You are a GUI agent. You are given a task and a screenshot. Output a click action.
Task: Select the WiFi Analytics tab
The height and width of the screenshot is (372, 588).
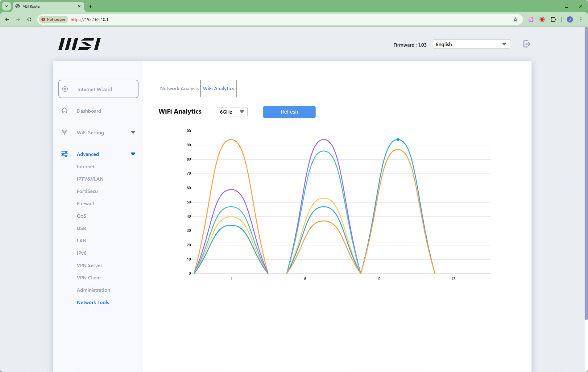(x=218, y=89)
